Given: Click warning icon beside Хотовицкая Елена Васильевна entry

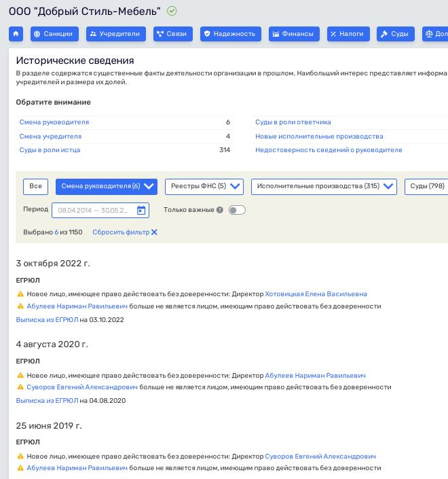Looking at the screenshot, I should click(x=20, y=294).
